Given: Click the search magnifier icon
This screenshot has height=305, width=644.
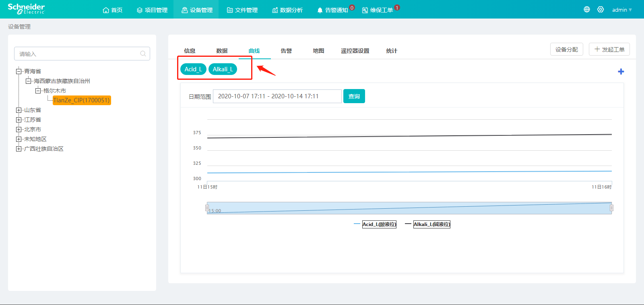Looking at the screenshot, I should click(143, 54).
